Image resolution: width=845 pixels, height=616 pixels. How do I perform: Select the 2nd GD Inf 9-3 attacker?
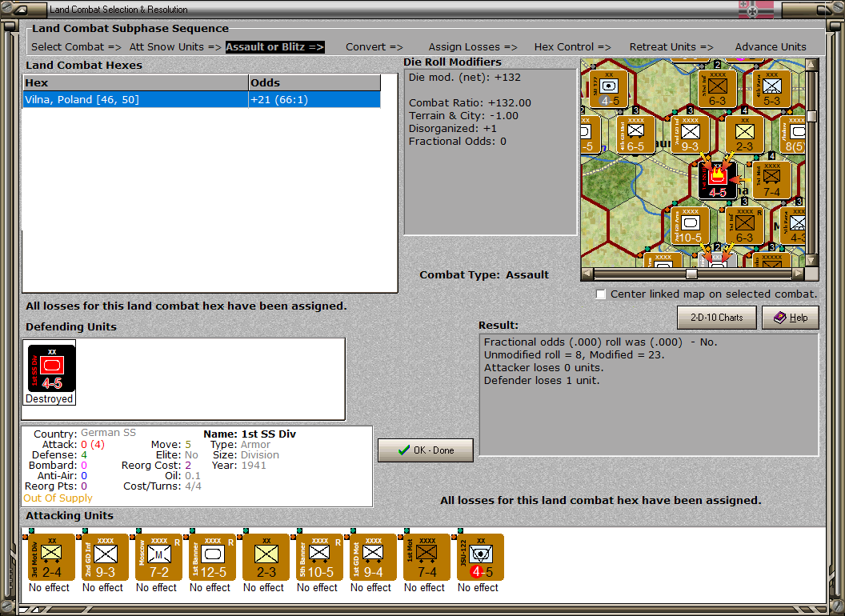pyautogui.click(x=105, y=558)
